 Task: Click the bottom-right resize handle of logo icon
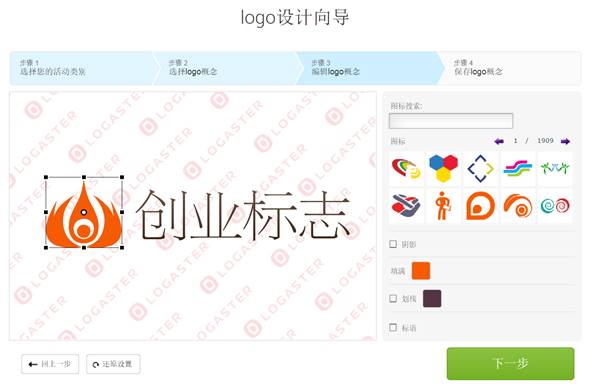(122, 248)
